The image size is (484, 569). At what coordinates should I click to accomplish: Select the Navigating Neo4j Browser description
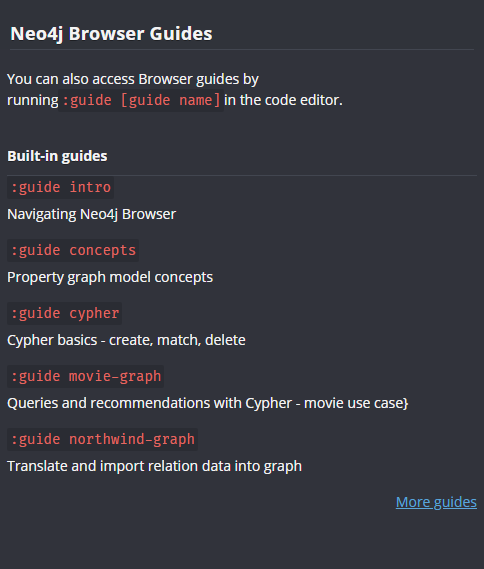click(x=91, y=214)
